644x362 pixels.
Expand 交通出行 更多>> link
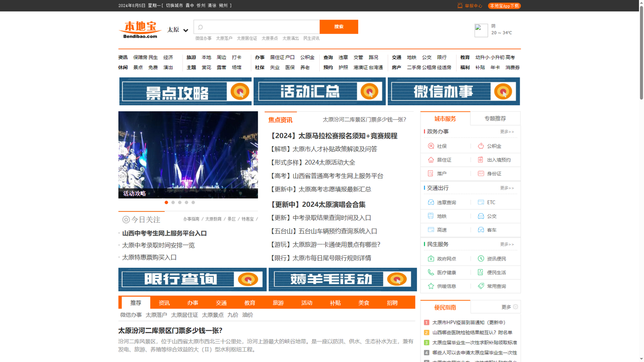[507, 188]
